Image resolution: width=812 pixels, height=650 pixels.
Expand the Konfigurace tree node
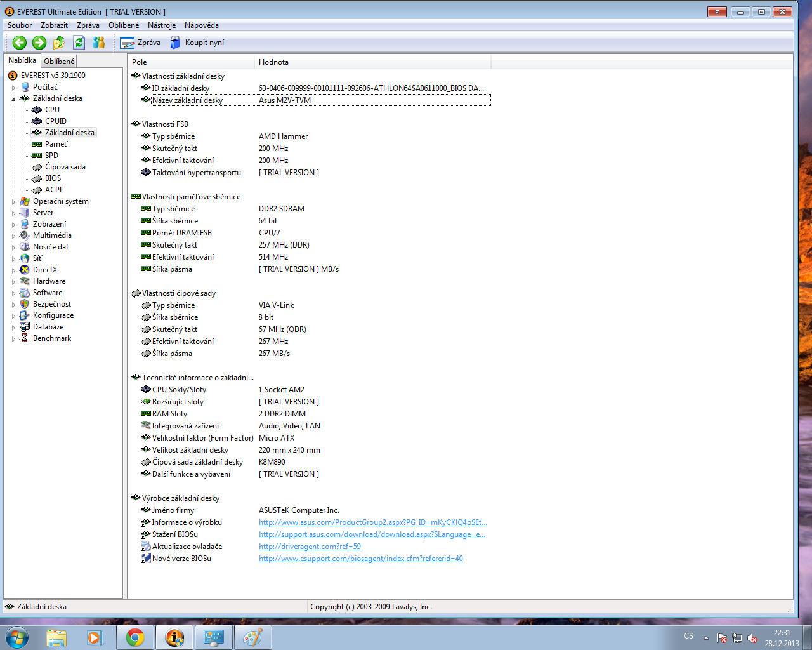pyautogui.click(x=13, y=316)
